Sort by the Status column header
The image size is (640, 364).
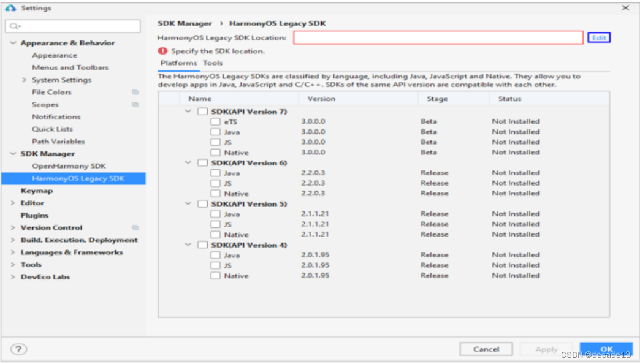pyautogui.click(x=549, y=99)
